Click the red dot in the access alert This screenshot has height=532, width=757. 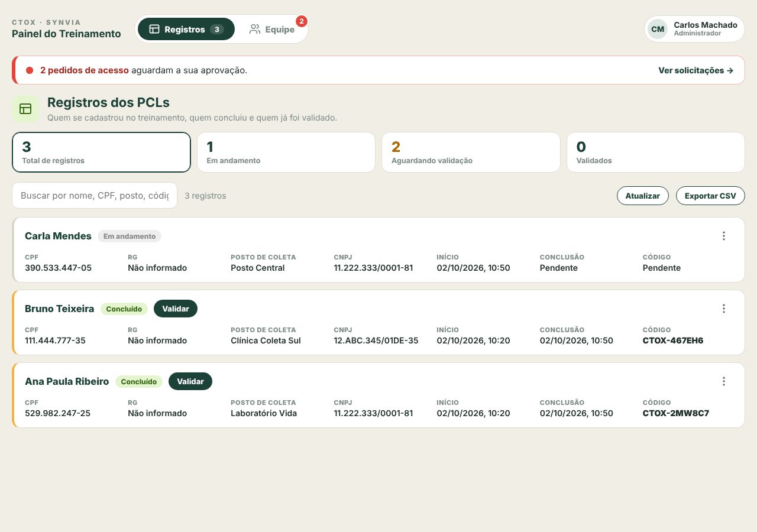tap(30, 70)
